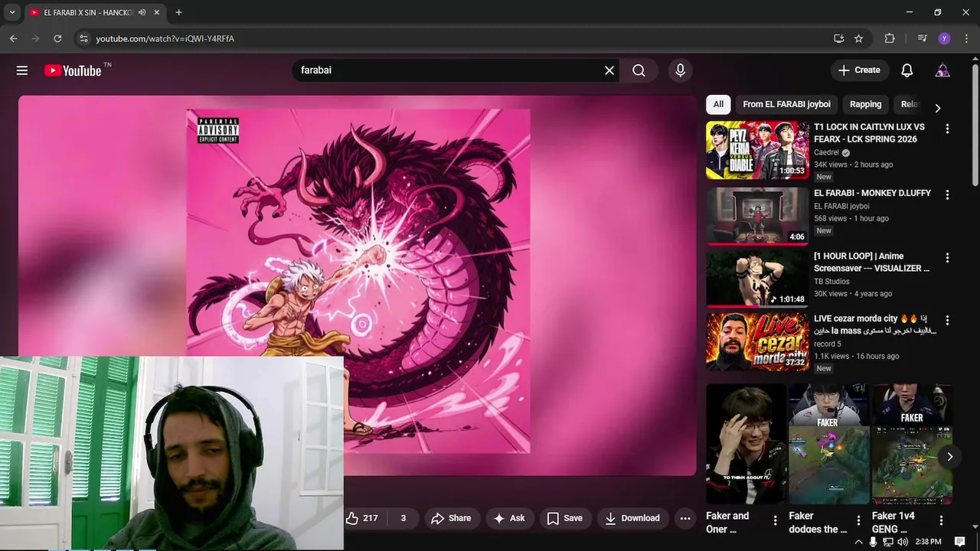Open MONKEY D.LUFFY video thumbnail

point(757,216)
